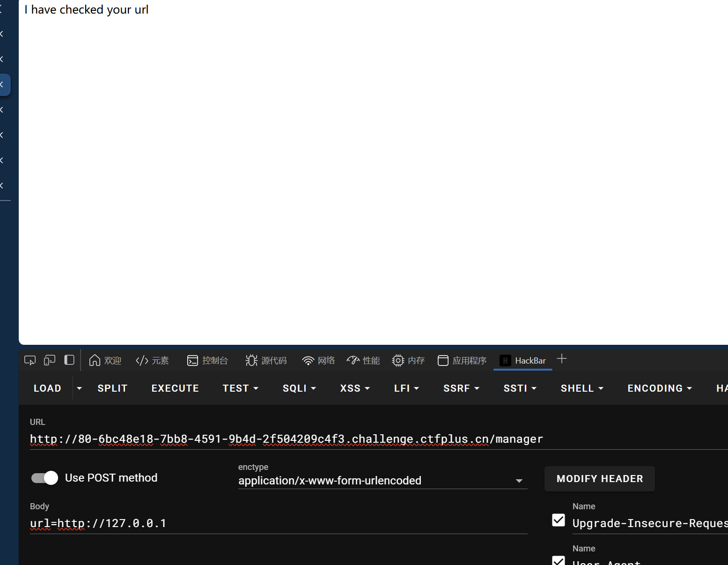The image size is (728, 565).
Task: Add more tools with plus icon
Action: point(562,359)
